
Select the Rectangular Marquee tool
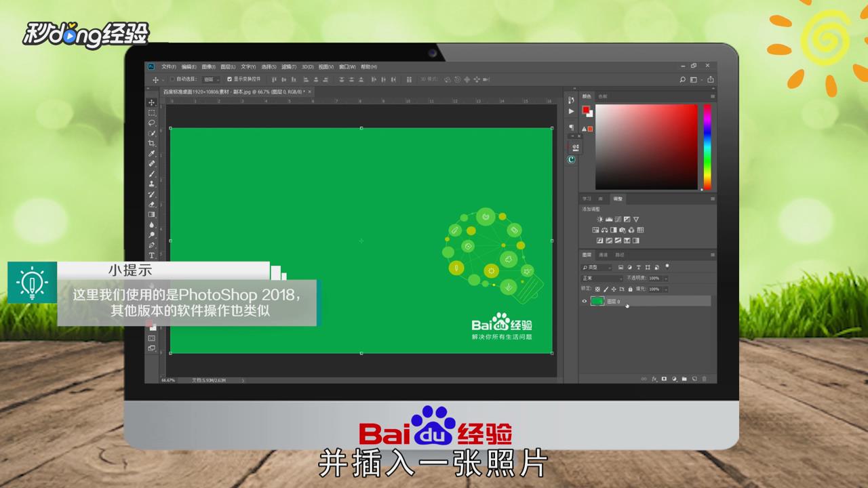(x=152, y=113)
